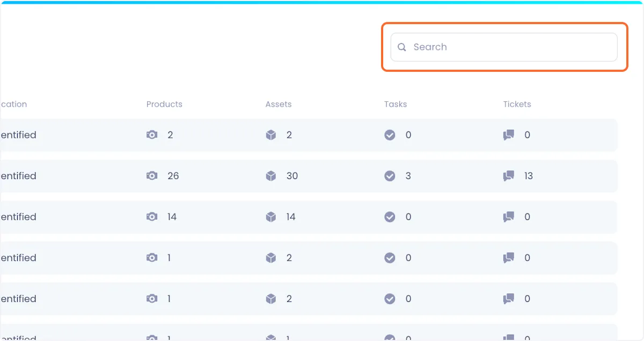The height and width of the screenshot is (341, 644).
Task: Click camera icon in the 2-products row
Action: (x=152, y=135)
